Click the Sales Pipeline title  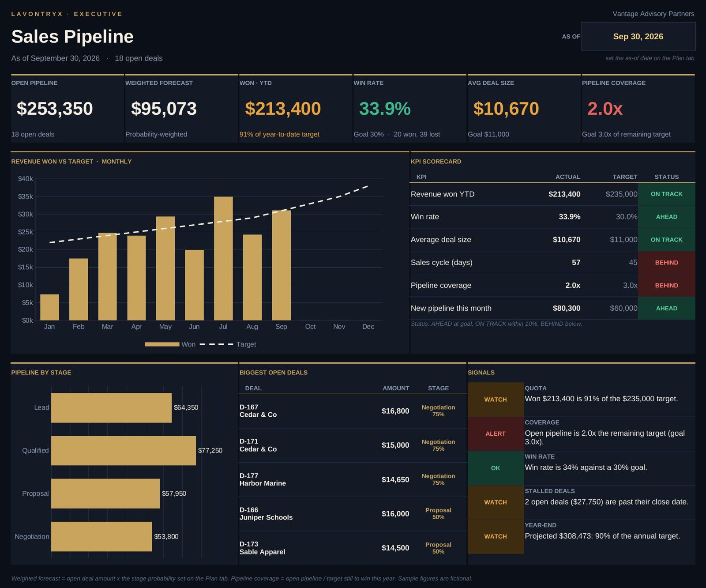point(72,37)
